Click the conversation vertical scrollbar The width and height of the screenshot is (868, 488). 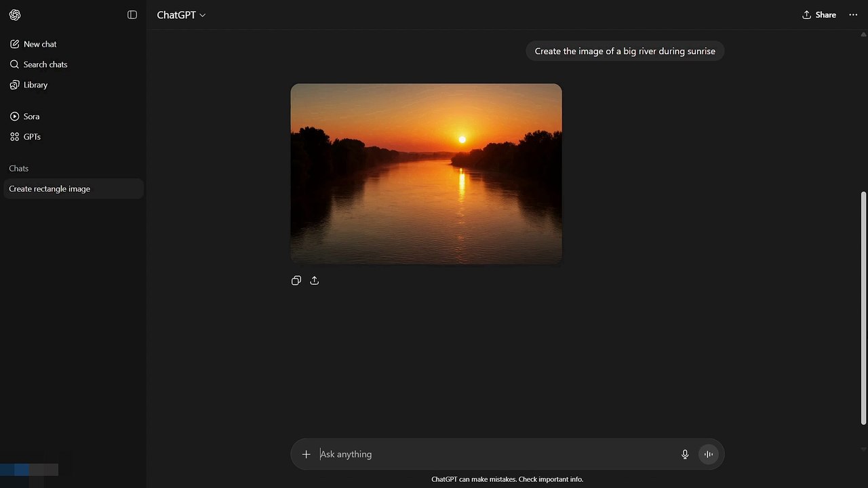coord(863,308)
